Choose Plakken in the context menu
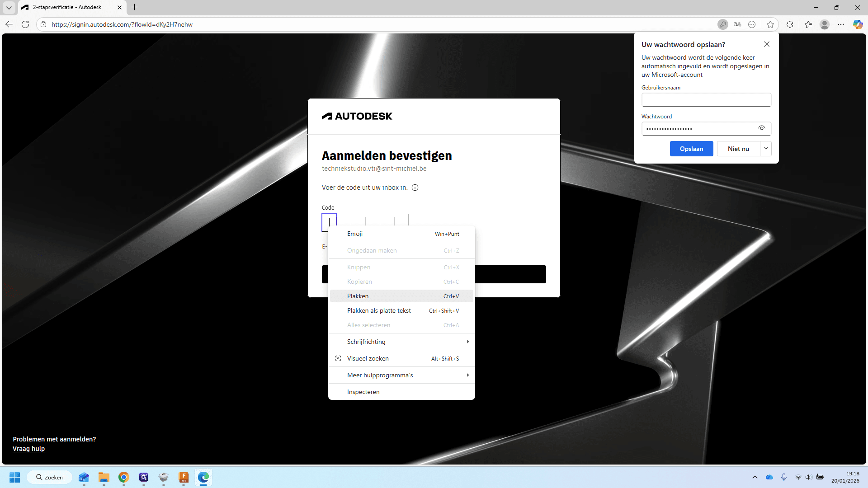Viewport: 868px width, 488px height. 401,296
